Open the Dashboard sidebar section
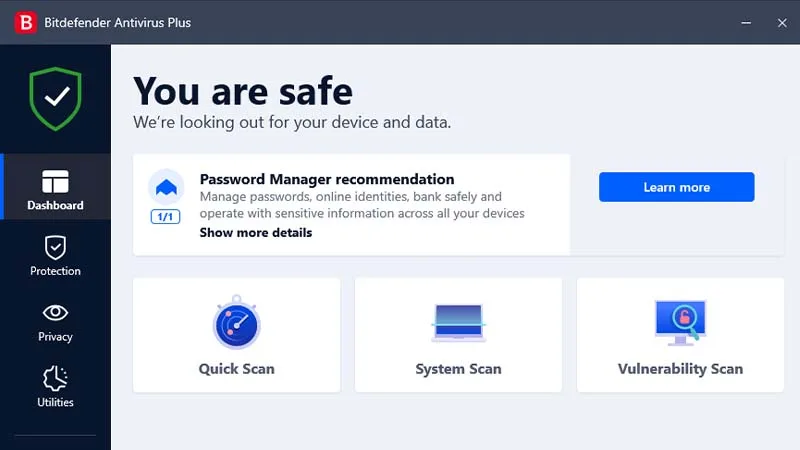The height and width of the screenshot is (450, 800). [x=55, y=187]
